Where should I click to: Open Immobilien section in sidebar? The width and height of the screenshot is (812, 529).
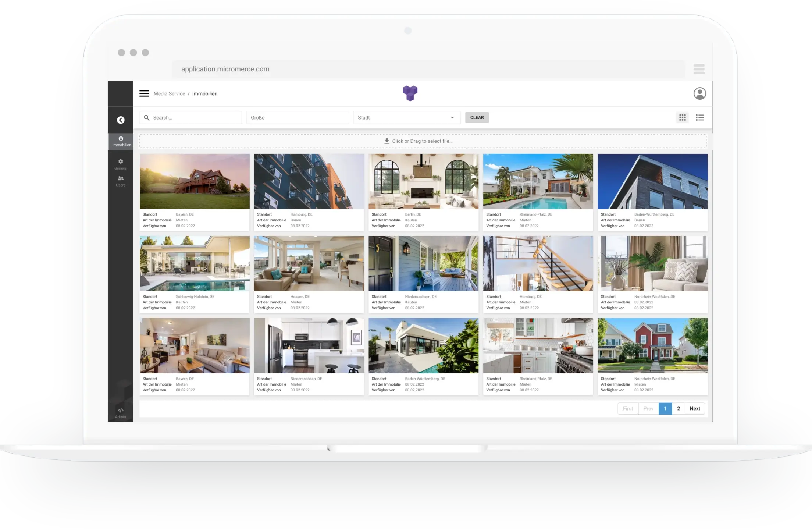(x=121, y=141)
